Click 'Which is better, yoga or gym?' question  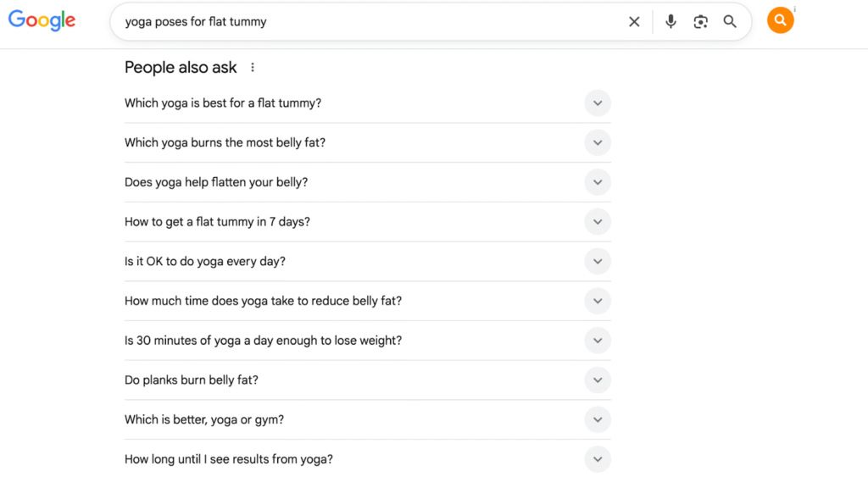pos(204,419)
